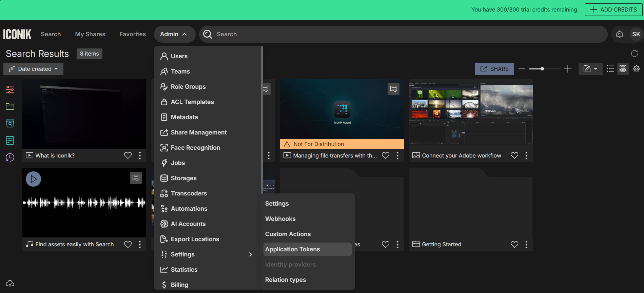The width and height of the screenshot is (644, 293).
Task: Open comments on Managing file transfers thumbnail
Action: (394, 89)
